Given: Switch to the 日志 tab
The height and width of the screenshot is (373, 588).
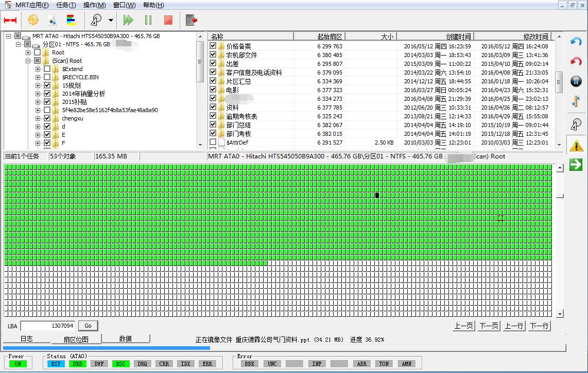Looking at the screenshot, I should point(27,339).
